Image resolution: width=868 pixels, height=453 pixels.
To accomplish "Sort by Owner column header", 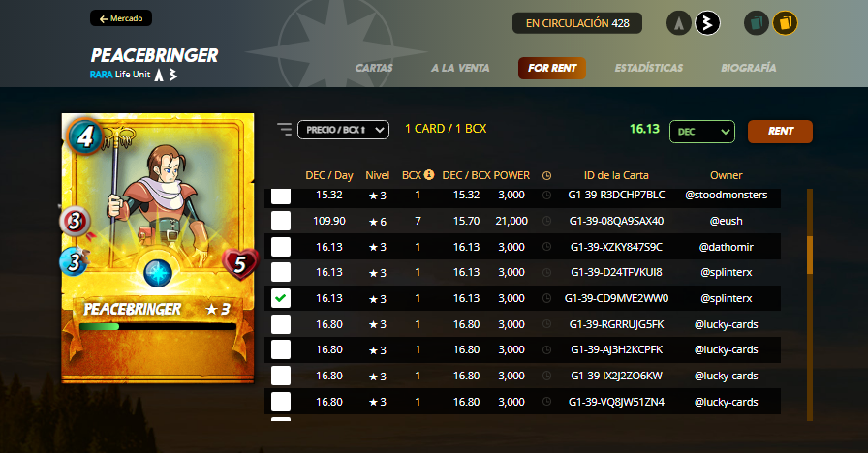I will [x=727, y=175].
